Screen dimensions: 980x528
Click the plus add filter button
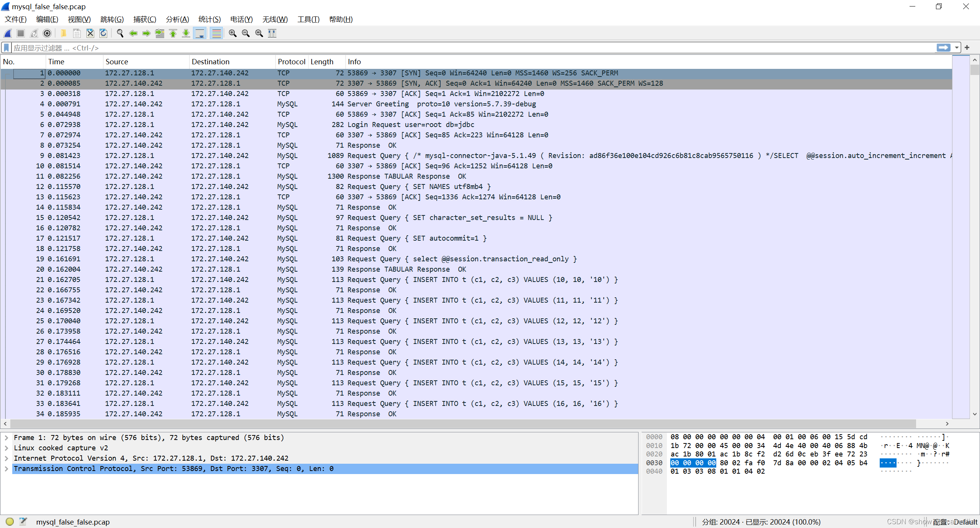pyautogui.click(x=967, y=48)
